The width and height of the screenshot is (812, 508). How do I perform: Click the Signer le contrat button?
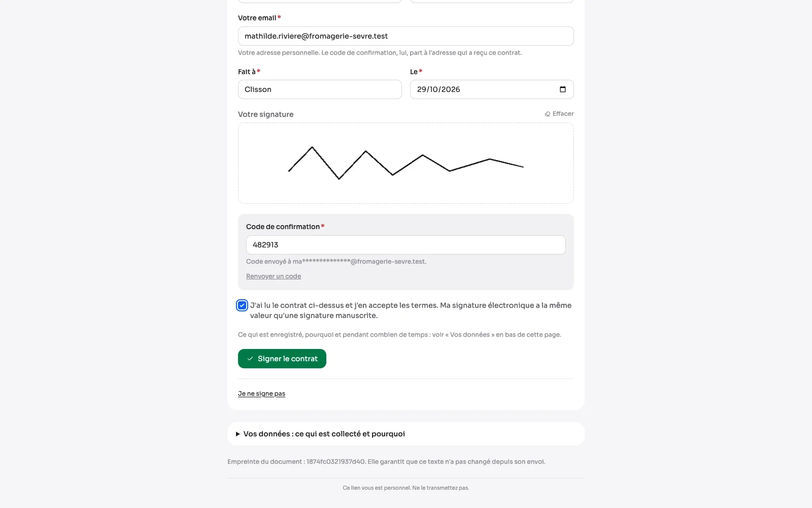tap(282, 359)
